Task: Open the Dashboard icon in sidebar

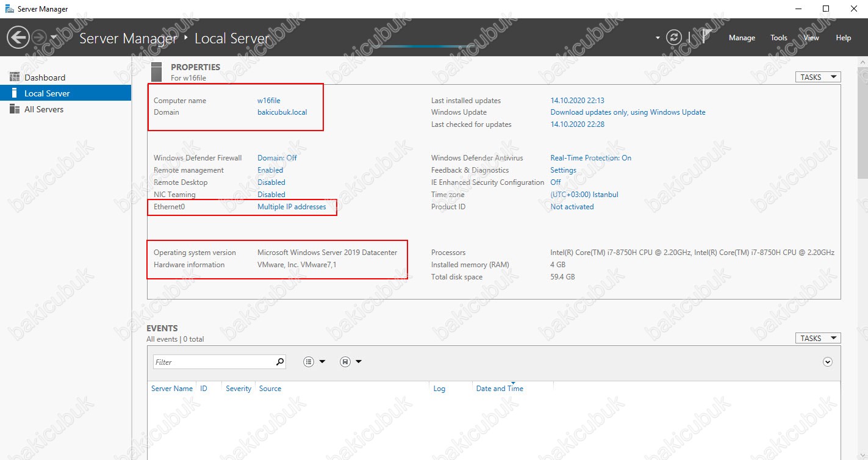Action: (x=15, y=77)
